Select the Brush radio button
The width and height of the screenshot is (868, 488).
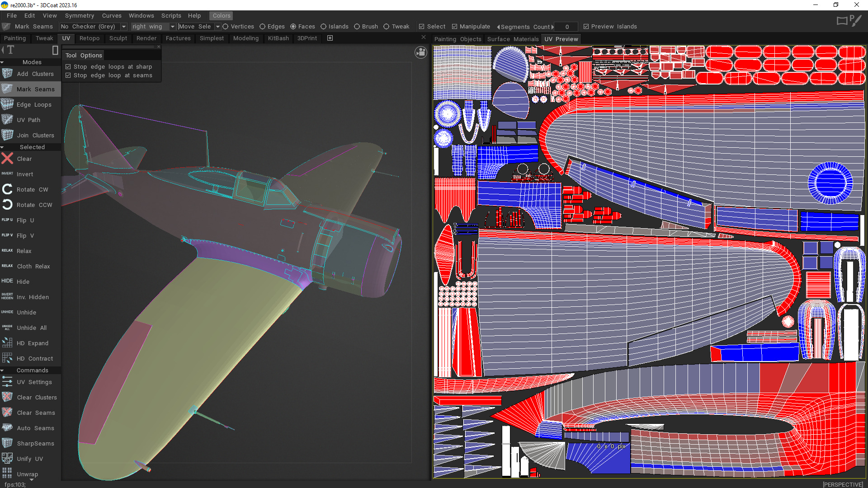tap(357, 27)
